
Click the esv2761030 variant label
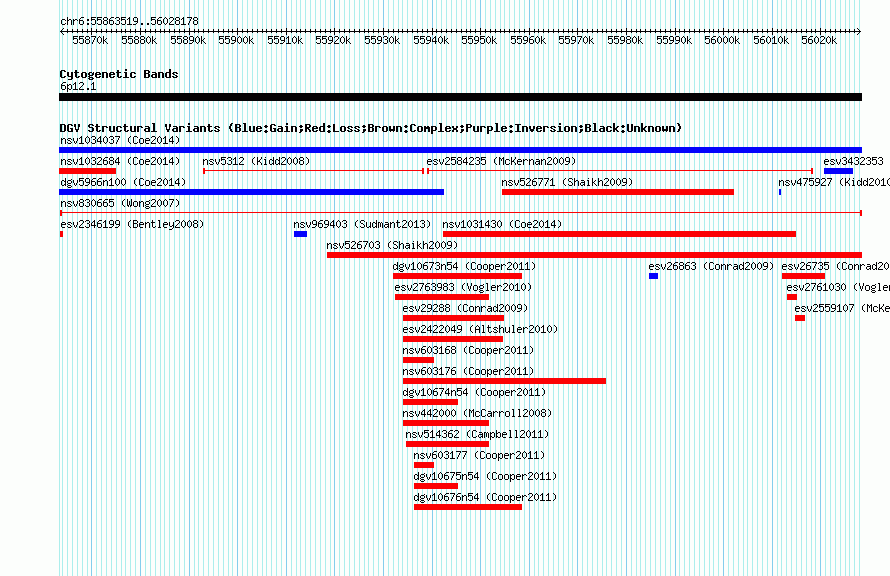pos(838,287)
